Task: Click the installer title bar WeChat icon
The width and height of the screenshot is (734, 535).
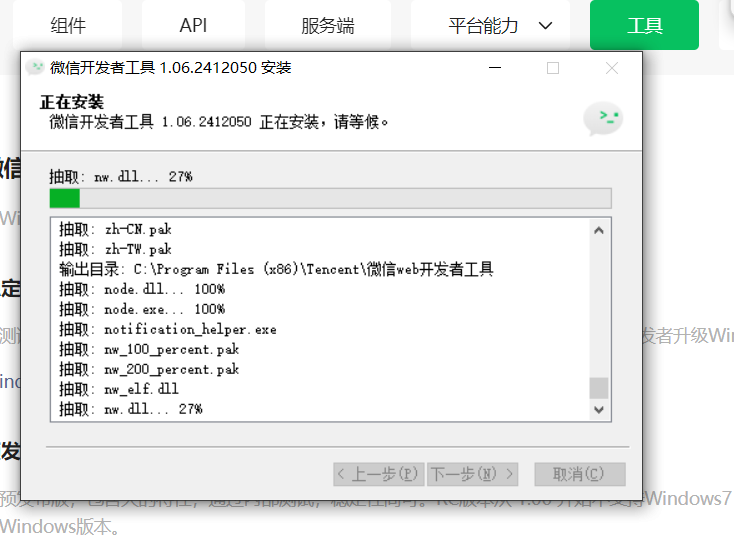Action: (35, 67)
